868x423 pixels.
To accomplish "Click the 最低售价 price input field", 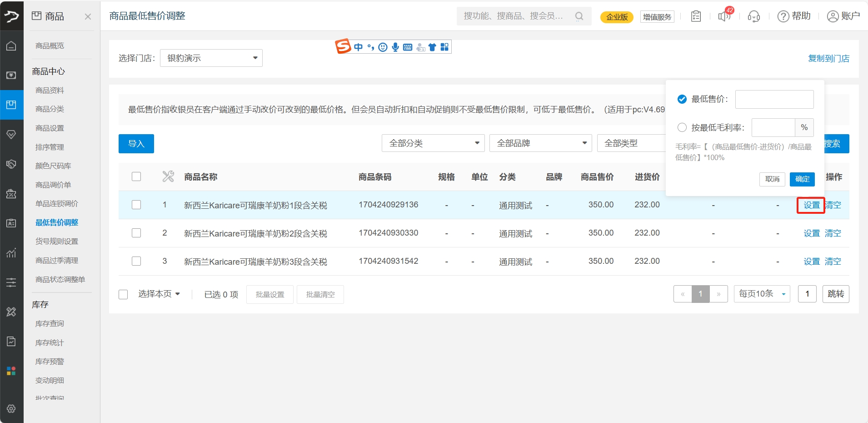I will click(774, 99).
